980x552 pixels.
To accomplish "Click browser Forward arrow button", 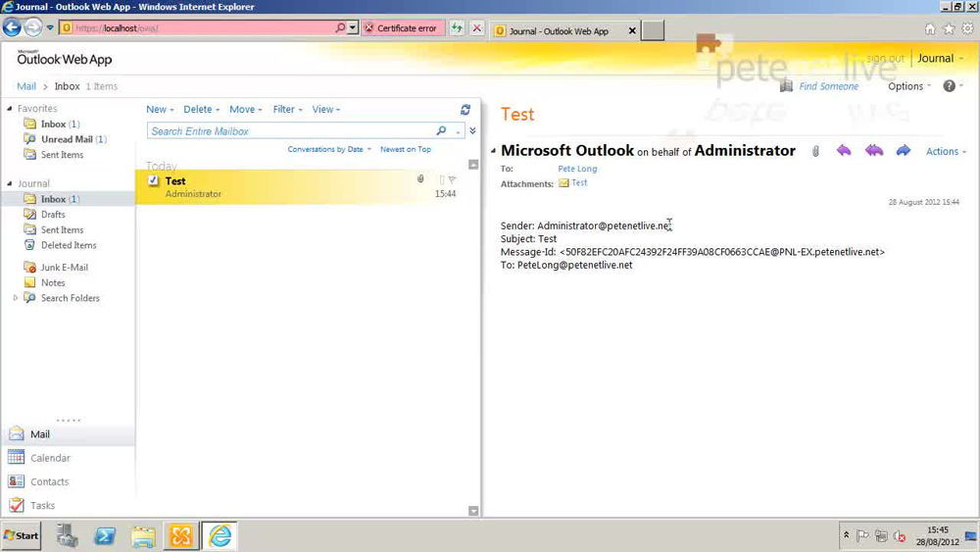I will click(32, 27).
